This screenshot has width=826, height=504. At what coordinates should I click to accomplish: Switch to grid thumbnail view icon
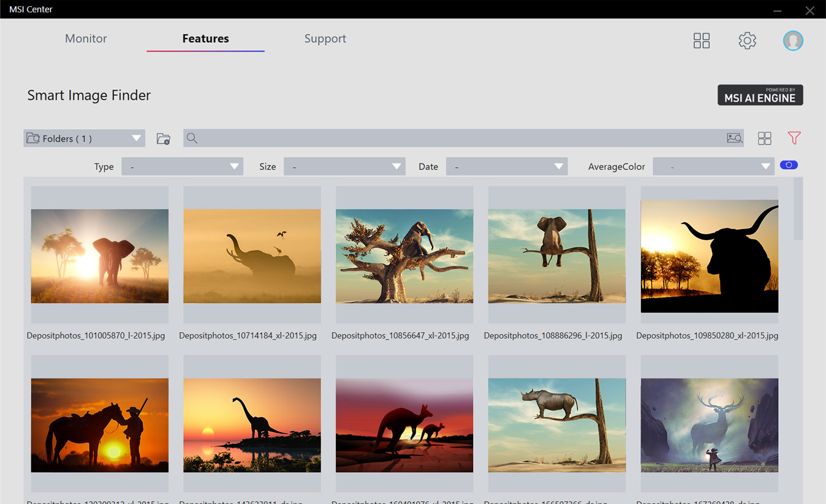coord(764,138)
